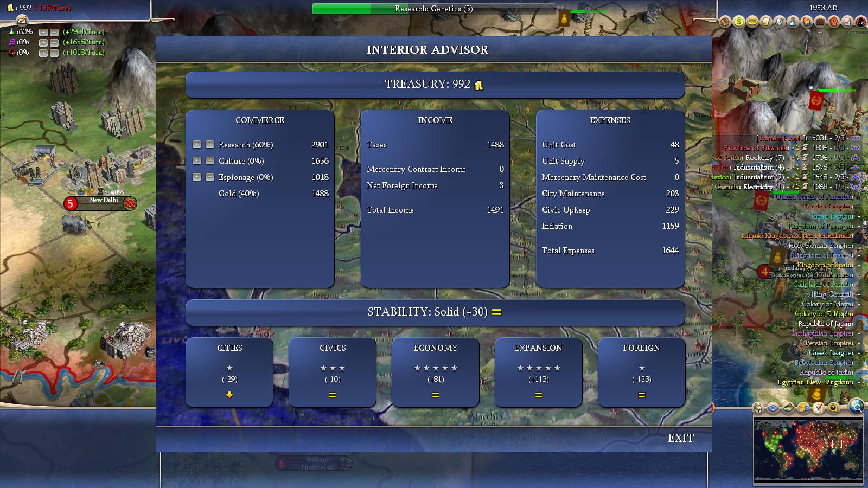Image resolution: width=868 pixels, height=488 pixels.
Task: Select the Cities stability panel
Action: [x=229, y=372]
